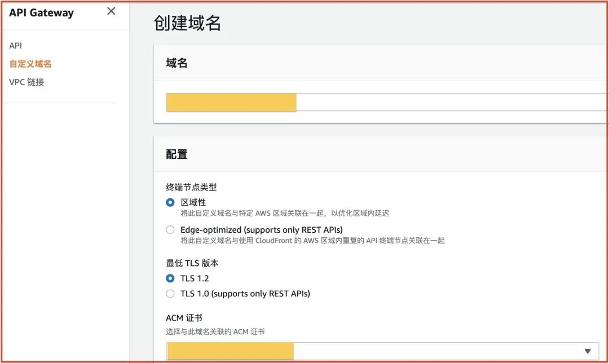Open the API section in sidebar
The width and height of the screenshot is (609, 364).
[16, 46]
